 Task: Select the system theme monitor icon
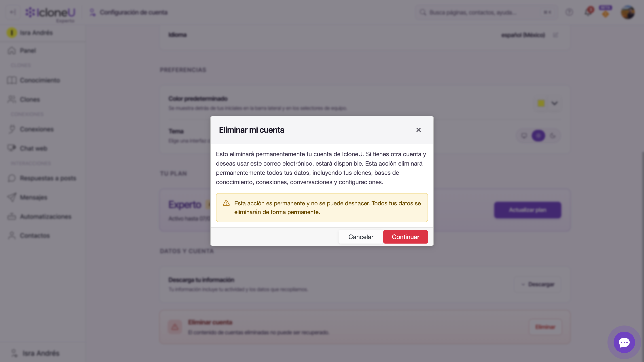click(x=524, y=136)
